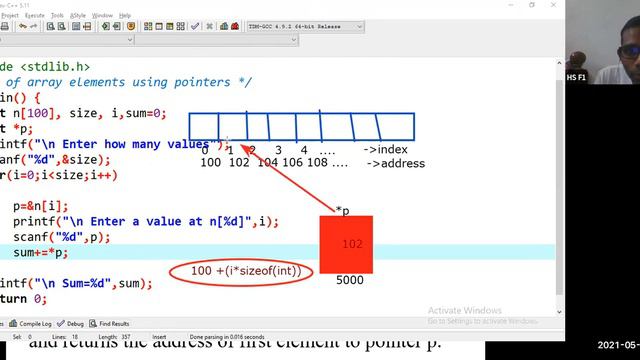The width and height of the screenshot is (640, 360).
Task: Select the HS F1 webcam thumbnail
Action: (602, 42)
